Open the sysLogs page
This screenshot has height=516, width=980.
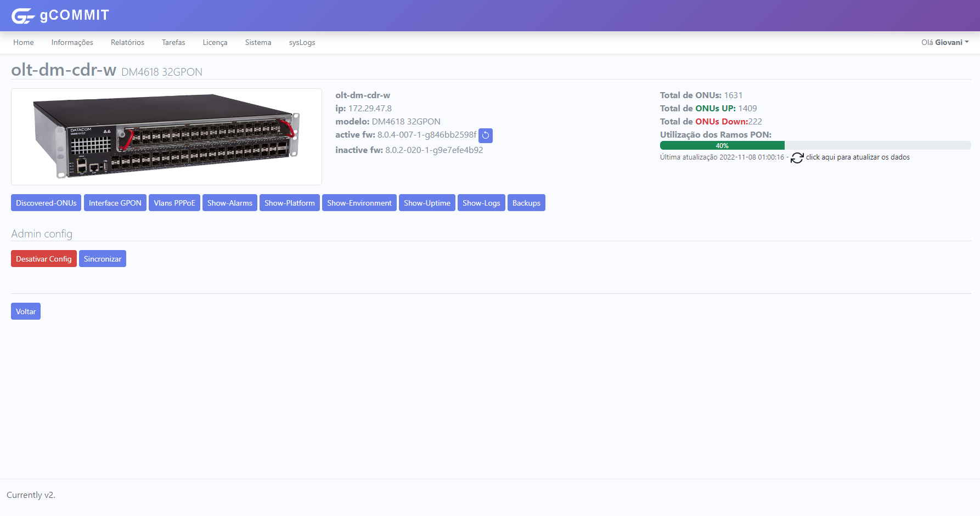coord(302,42)
